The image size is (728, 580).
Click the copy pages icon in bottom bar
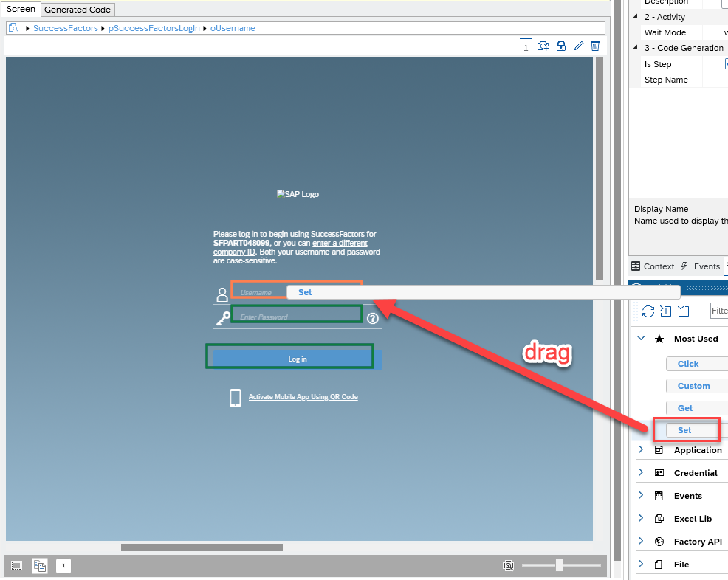pyautogui.click(x=40, y=566)
